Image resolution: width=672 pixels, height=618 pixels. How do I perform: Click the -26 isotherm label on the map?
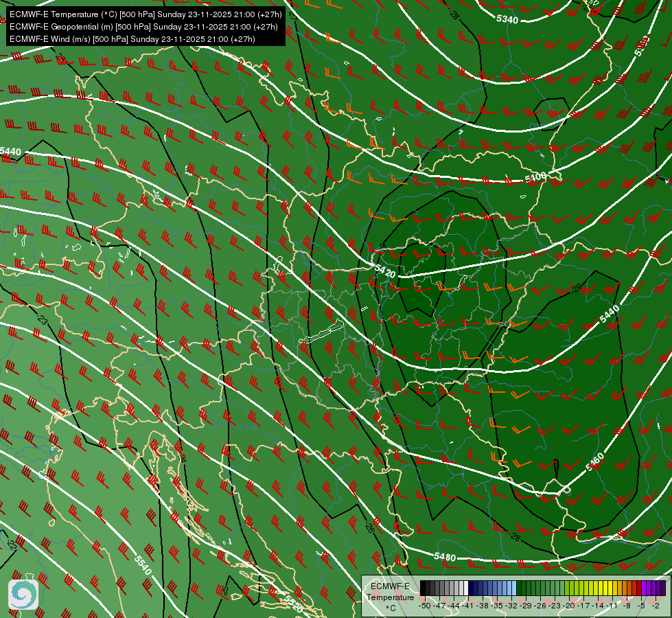[369, 527]
